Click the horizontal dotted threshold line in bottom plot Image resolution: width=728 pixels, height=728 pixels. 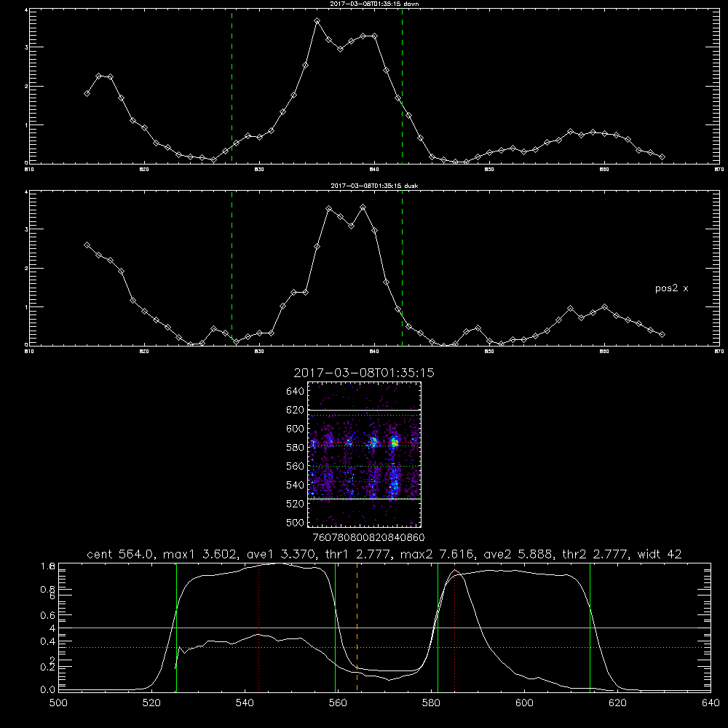pos(384,647)
